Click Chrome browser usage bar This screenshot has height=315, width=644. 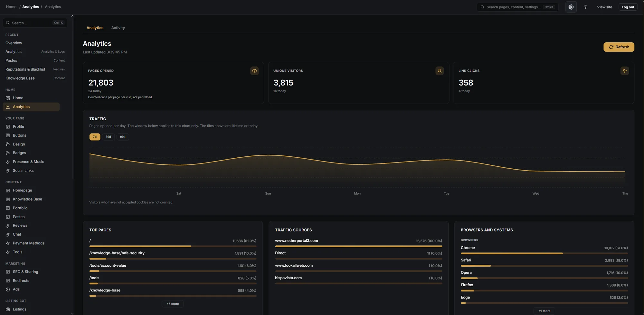(x=544, y=254)
